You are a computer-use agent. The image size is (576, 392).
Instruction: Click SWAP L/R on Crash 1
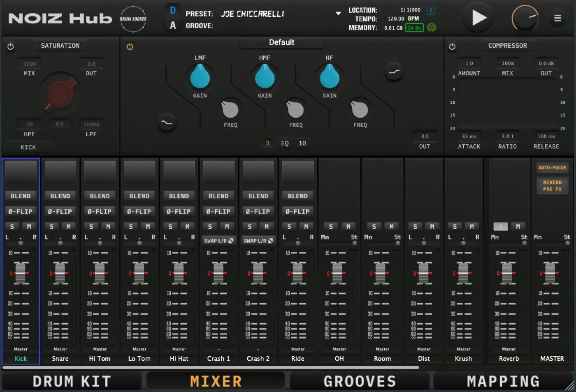218,240
